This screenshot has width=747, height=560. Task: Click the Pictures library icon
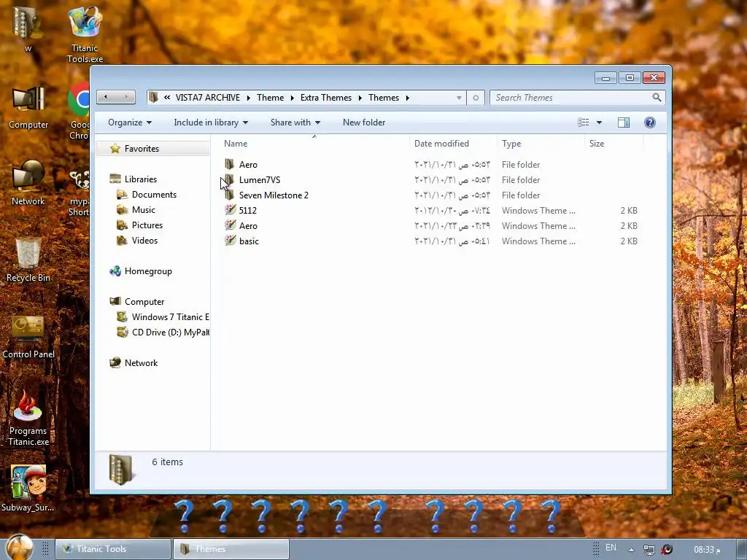tap(123, 225)
